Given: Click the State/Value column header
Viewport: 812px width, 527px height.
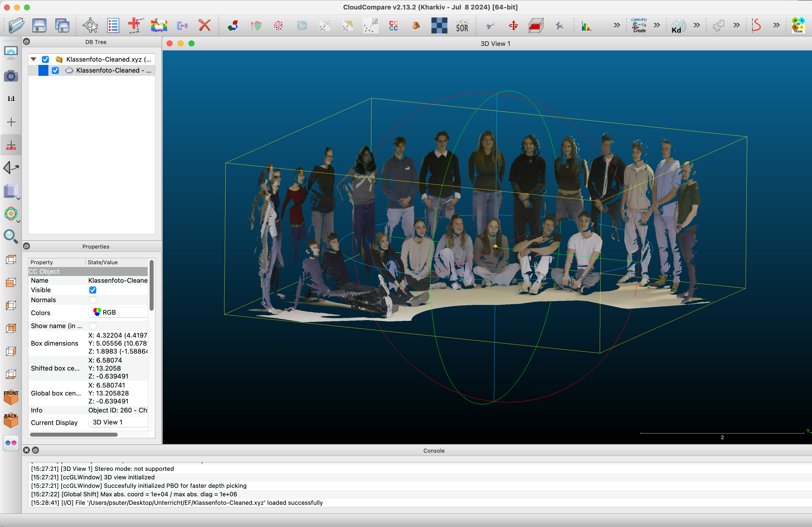Looking at the screenshot, I should 103,262.
